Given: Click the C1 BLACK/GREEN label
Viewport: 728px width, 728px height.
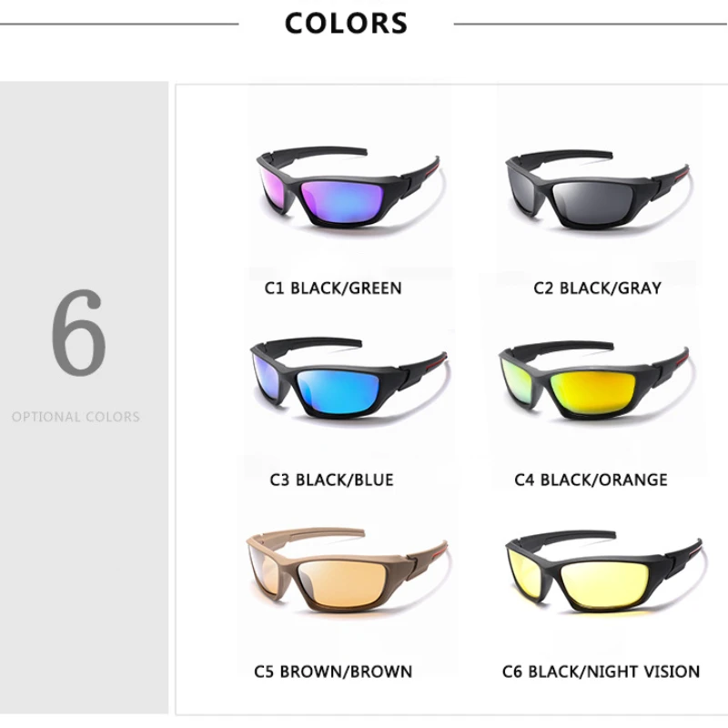Looking at the screenshot, I should pyautogui.click(x=333, y=288).
